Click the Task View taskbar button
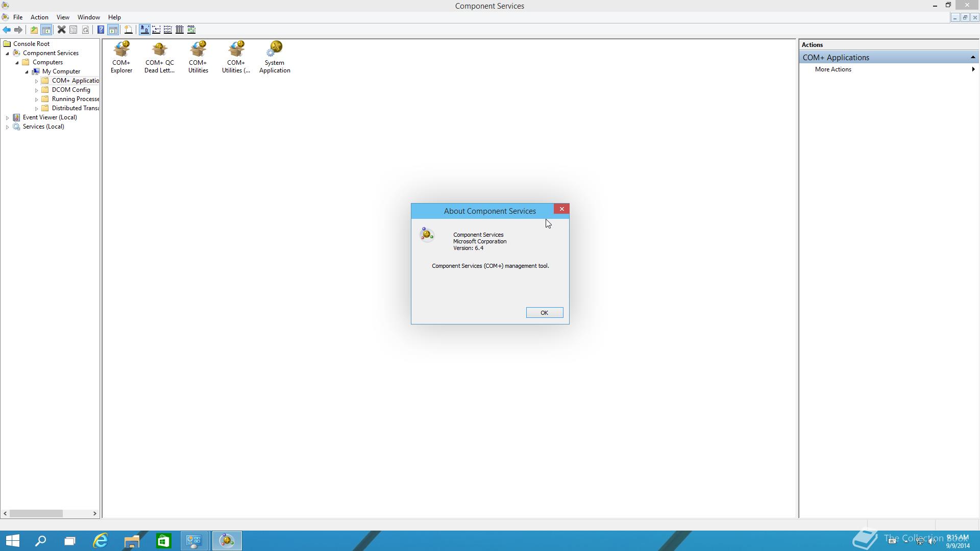Image resolution: width=980 pixels, height=551 pixels. pos(69,541)
